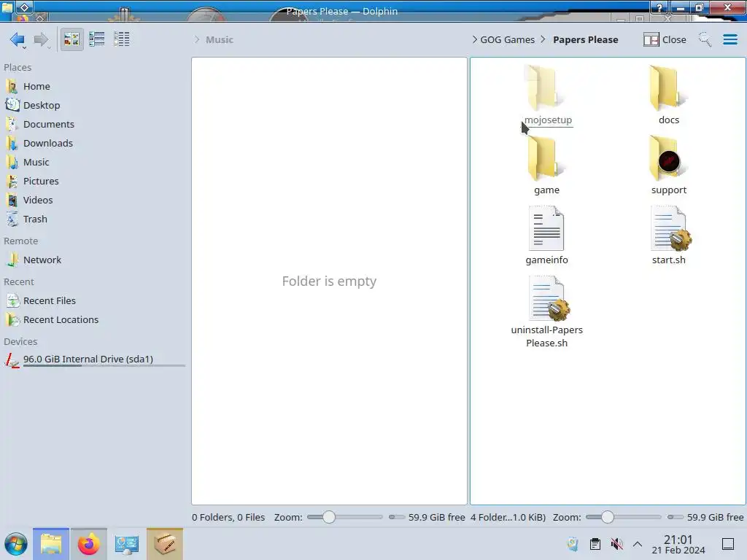Screen dimensions: 747x560
Task: Go back with the blue back arrow
Action: click(x=18, y=39)
